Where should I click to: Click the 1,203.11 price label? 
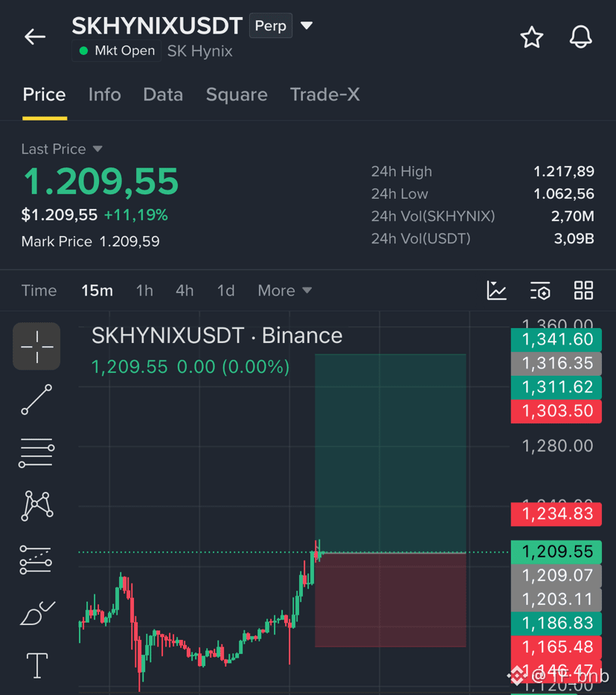tap(556, 600)
